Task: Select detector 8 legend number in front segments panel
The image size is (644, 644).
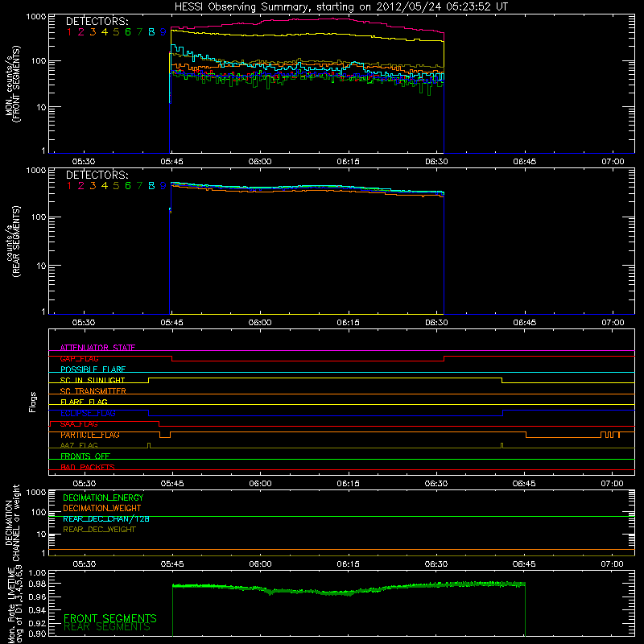Action: click(151, 31)
